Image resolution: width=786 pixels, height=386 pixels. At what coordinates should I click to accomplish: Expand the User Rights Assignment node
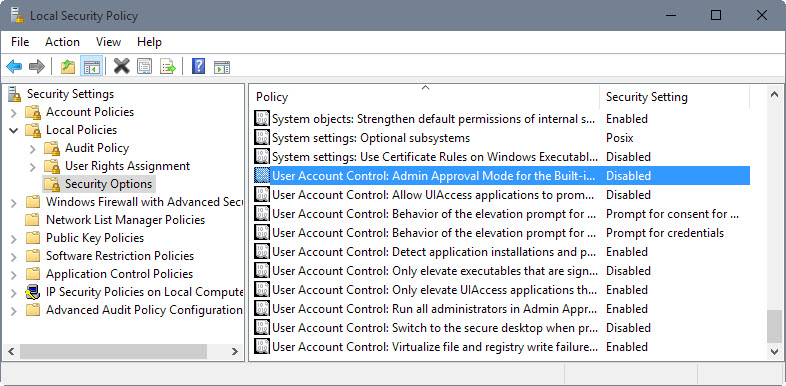pyautogui.click(x=33, y=166)
